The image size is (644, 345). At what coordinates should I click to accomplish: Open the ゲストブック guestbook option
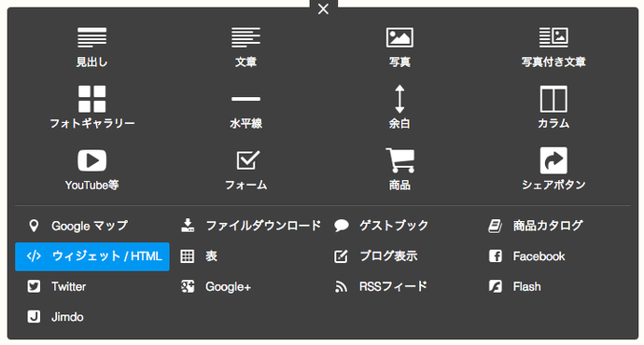(381, 226)
